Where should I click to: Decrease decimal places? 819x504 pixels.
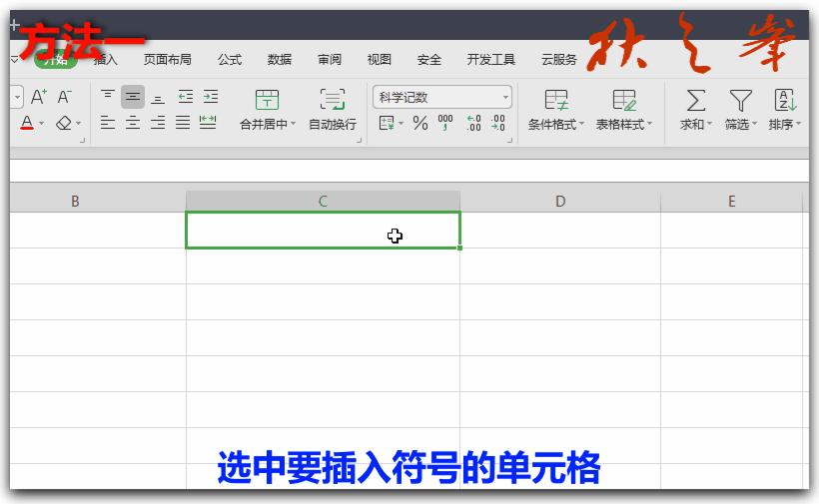(x=497, y=123)
